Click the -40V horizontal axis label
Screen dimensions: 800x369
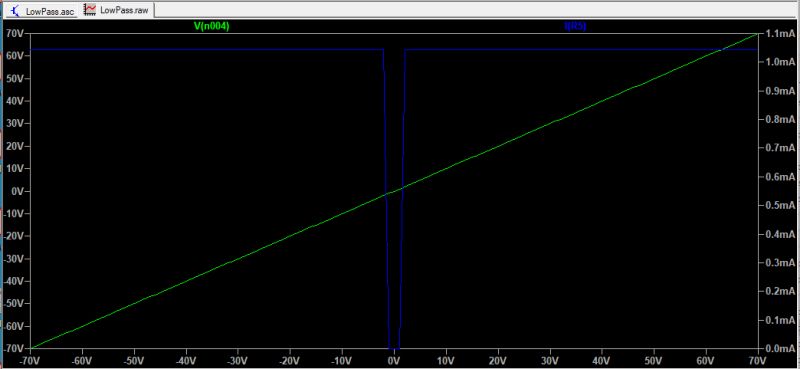[x=186, y=360]
